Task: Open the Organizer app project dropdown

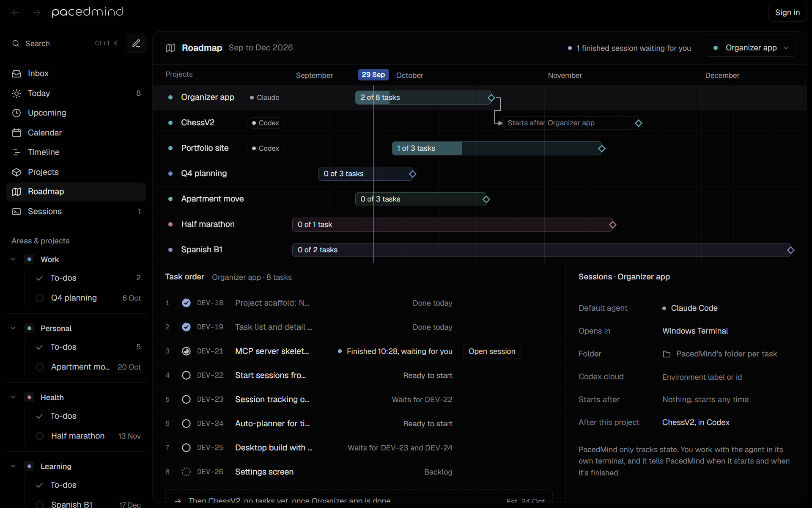Action: [x=750, y=48]
